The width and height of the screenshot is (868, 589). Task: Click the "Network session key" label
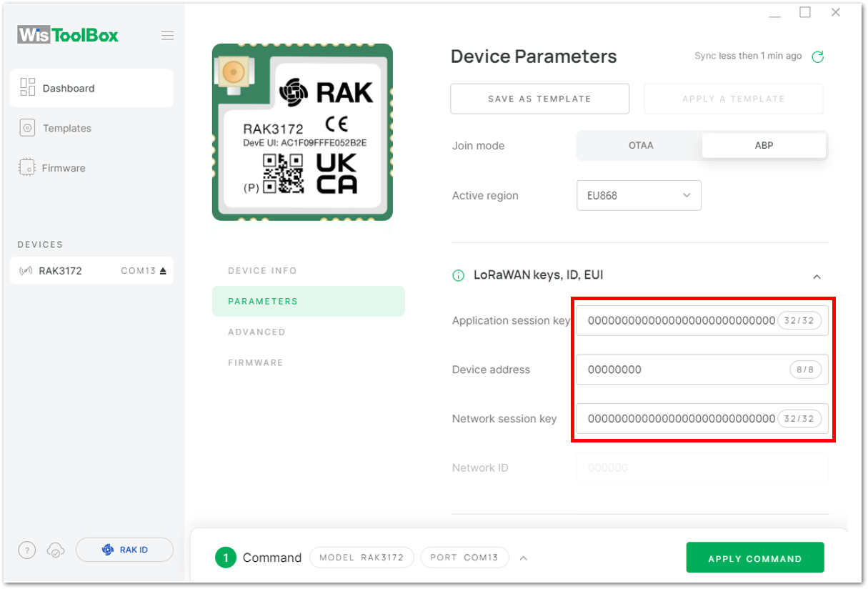tap(504, 419)
